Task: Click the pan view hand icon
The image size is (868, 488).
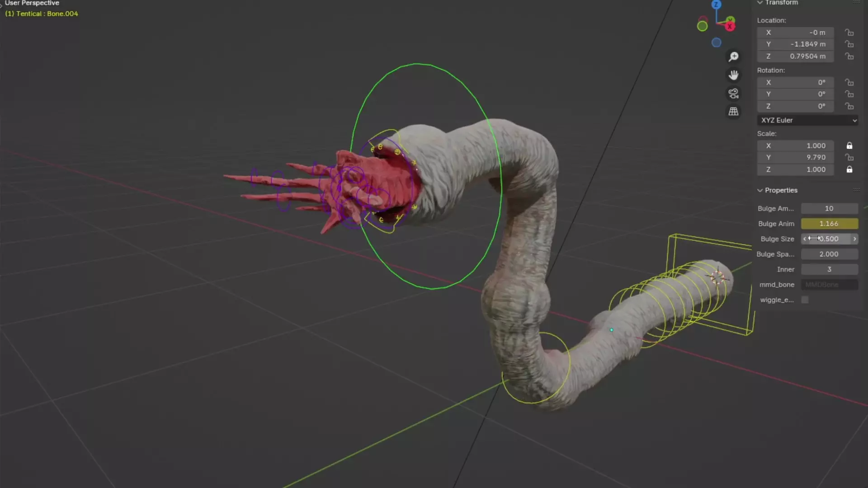Action: (733, 75)
